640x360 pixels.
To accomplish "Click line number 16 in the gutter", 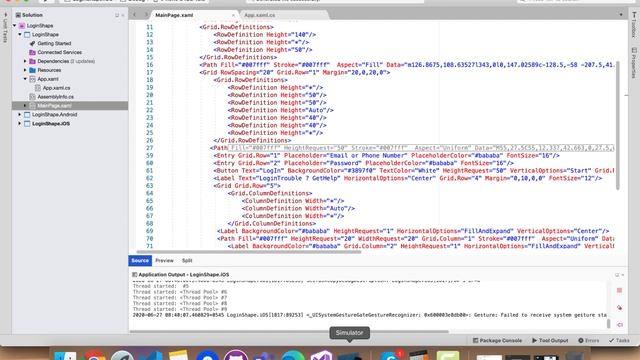I will pyautogui.click(x=149, y=65).
